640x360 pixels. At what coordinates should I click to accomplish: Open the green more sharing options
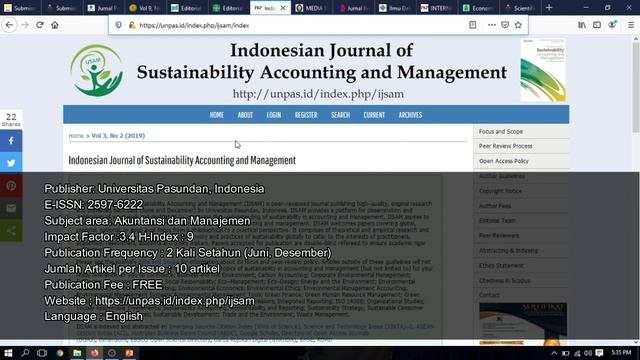coord(11,231)
